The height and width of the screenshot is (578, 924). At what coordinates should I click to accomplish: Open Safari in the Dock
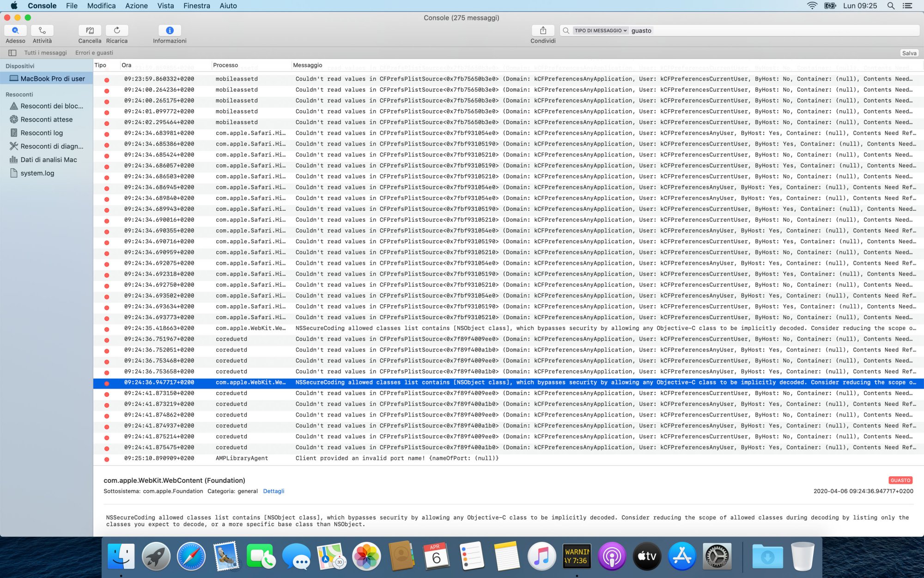(191, 556)
